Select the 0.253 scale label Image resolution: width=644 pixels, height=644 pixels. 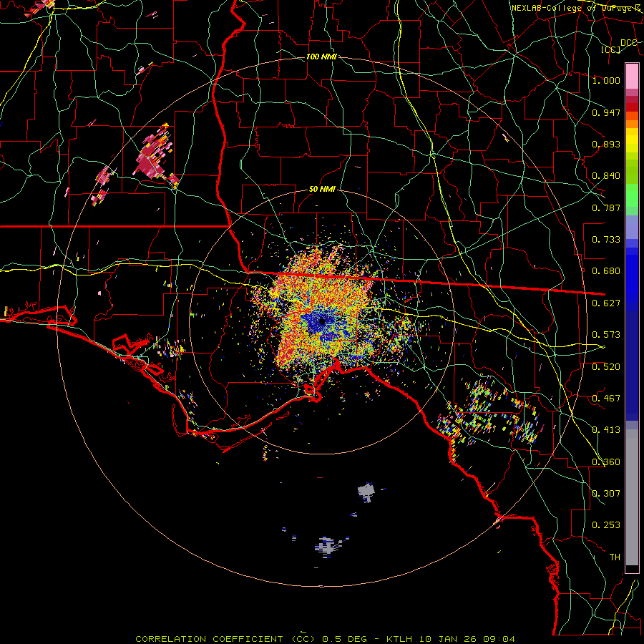(606, 525)
